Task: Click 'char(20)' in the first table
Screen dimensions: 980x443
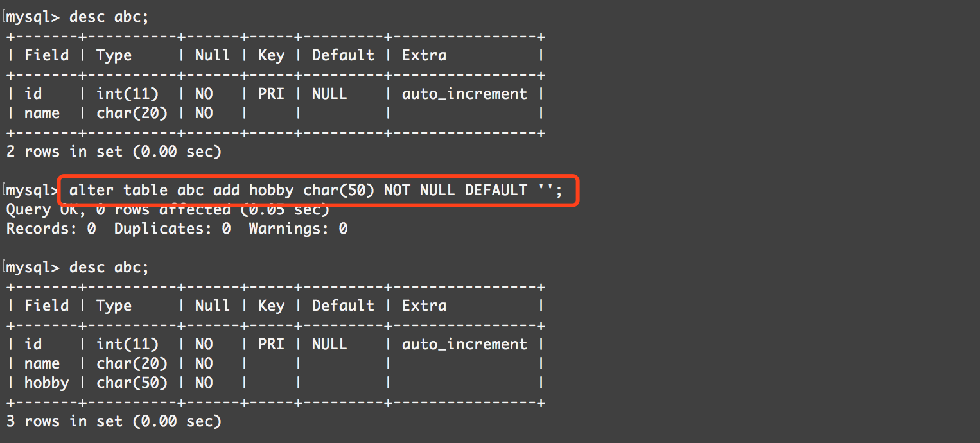Action: tap(132, 114)
